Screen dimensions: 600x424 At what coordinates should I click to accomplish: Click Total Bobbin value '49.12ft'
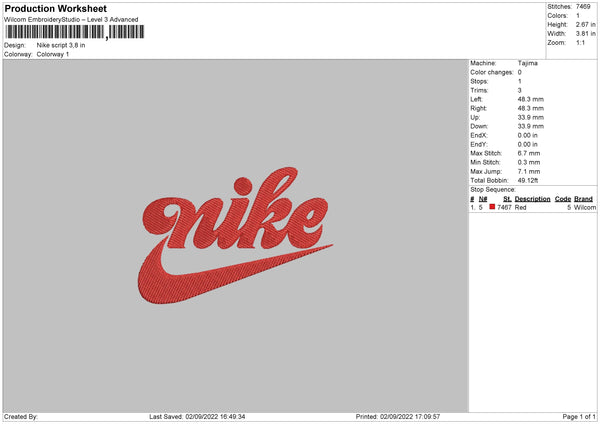pos(528,181)
